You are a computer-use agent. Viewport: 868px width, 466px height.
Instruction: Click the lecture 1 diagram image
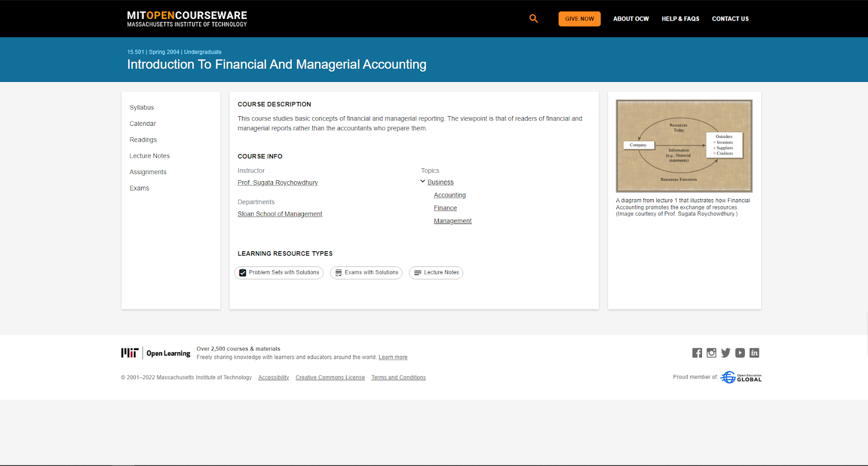pos(684,146)
